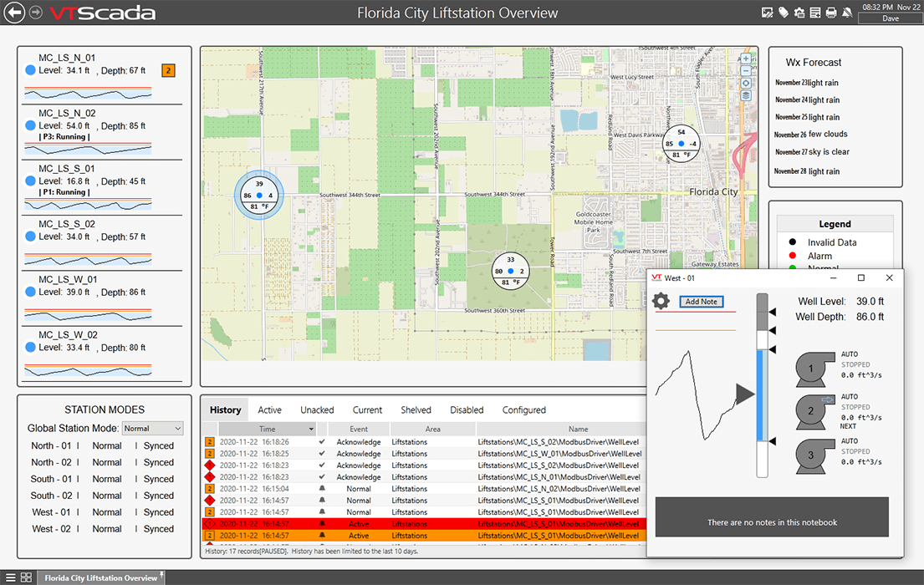Select the Florida City Liftstation Overview tab

(101, 577)
